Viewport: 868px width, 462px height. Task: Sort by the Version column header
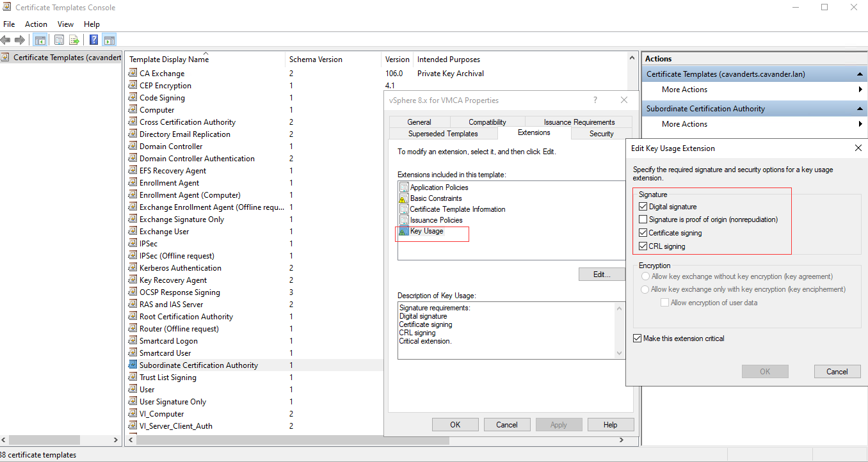[398, 60]
